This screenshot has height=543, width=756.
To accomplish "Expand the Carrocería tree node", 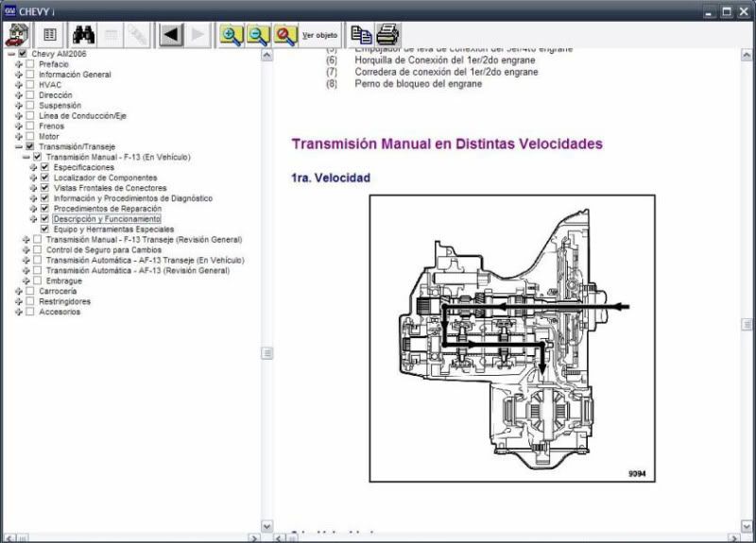I will pos(18,291).
